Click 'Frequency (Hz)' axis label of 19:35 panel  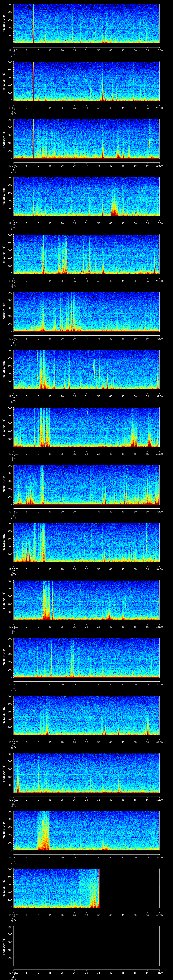click(x=4, y=657)
